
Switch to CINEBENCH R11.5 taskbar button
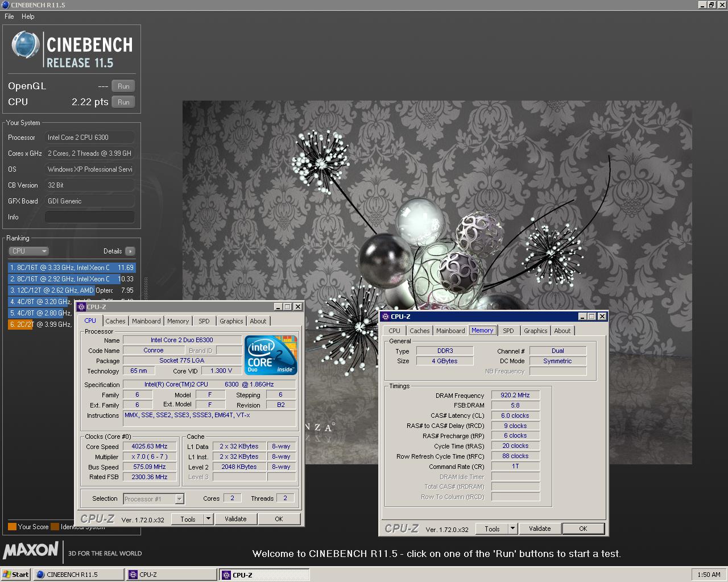coord(78,575)
